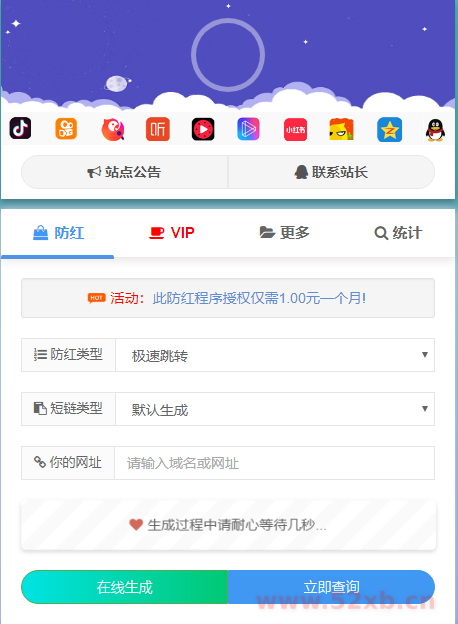Click the 在线生成 green button
Image resolution: width=458 pixels, height=624 pixels.
[x=125, y=587]
